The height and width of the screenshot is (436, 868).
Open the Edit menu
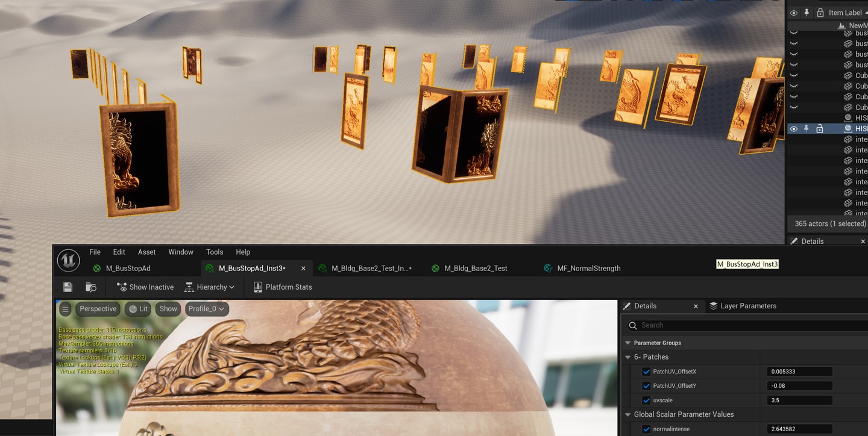click(x=119, y=252)
